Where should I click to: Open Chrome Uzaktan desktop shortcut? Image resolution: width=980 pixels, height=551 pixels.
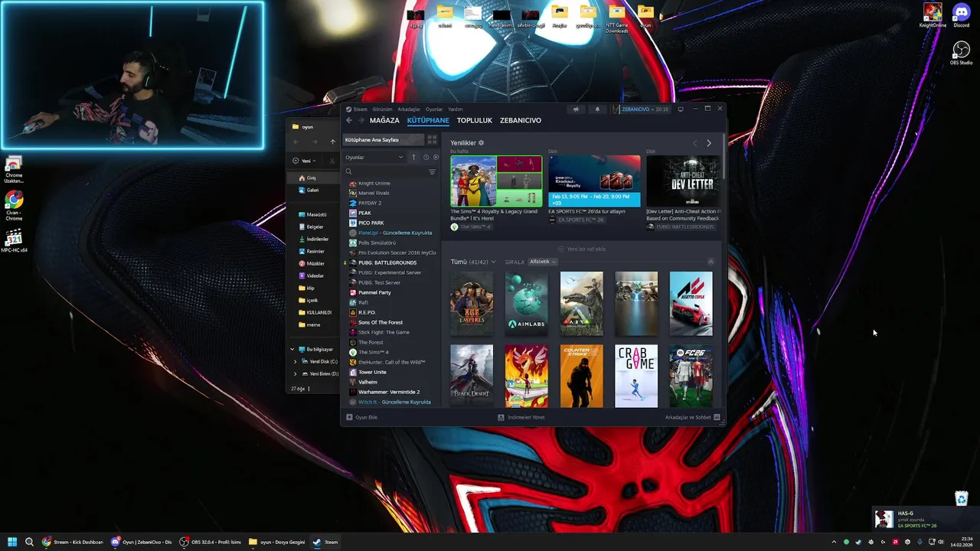14,169
